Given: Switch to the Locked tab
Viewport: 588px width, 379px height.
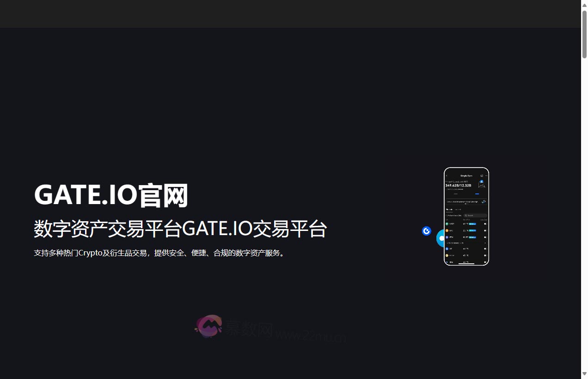Looking at the screenshot, I should (458, 209).
